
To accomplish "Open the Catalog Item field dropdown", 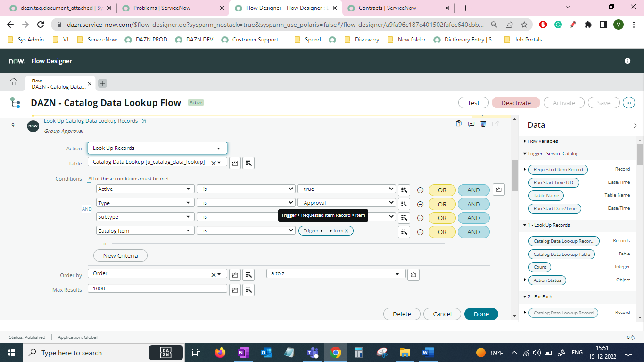I will [x=145, y=231].
